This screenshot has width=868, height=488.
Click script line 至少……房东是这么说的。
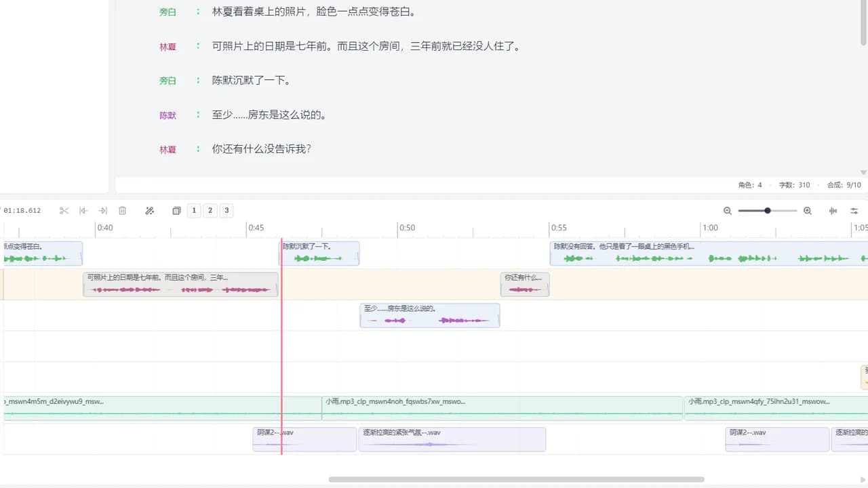click(x=270, y=115)
